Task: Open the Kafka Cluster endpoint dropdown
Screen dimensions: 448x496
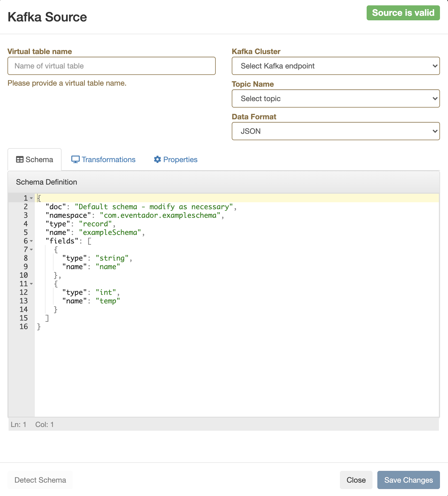Action: (336, 66)
